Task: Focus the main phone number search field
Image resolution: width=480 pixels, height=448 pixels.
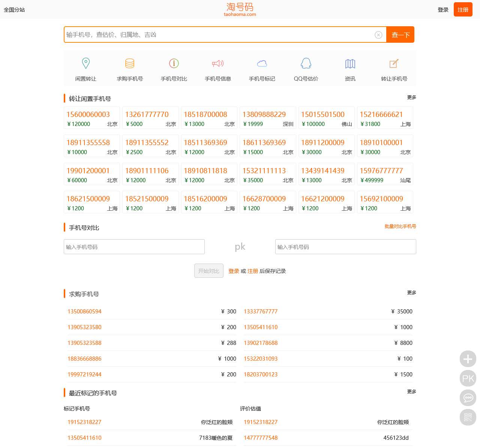Action: coord(219,34)
